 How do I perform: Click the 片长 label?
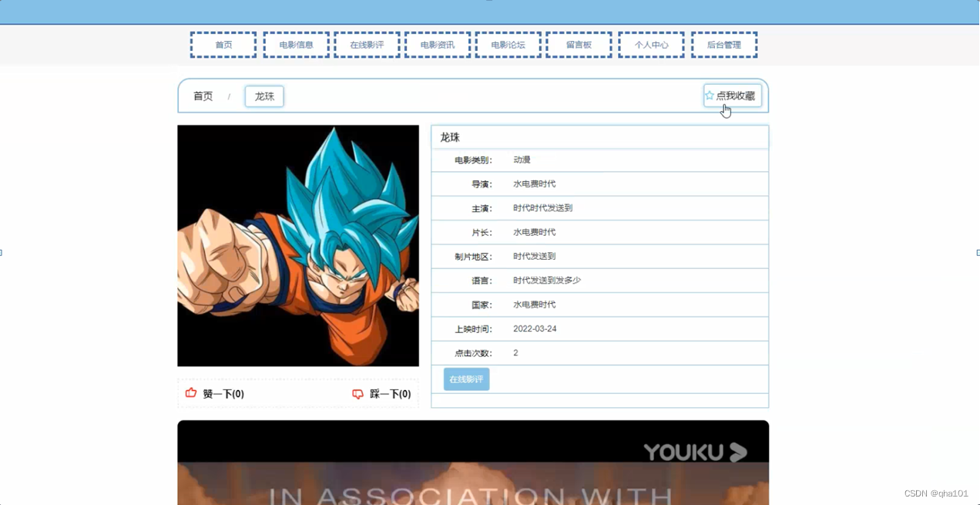[x=482, y=232]
